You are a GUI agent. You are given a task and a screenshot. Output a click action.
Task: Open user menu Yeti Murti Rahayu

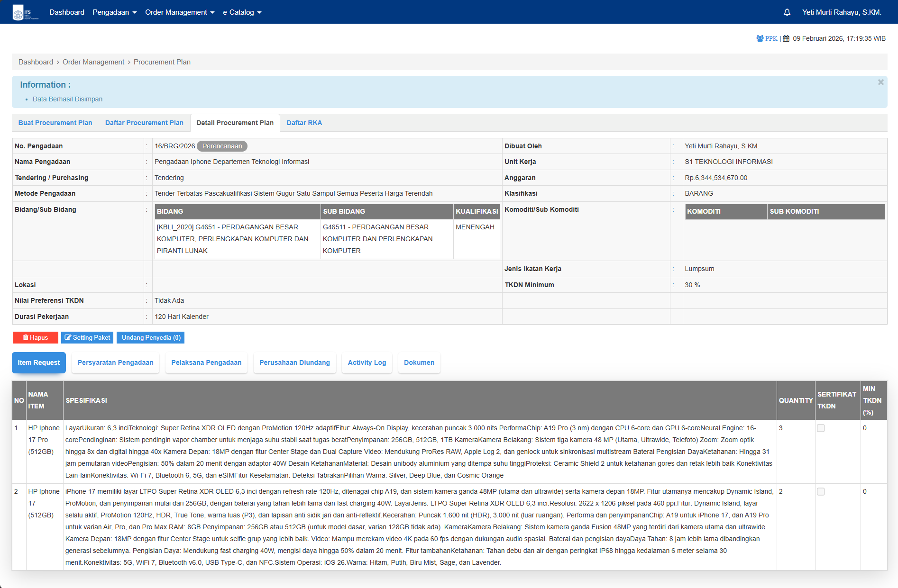[x=842, y=12]
